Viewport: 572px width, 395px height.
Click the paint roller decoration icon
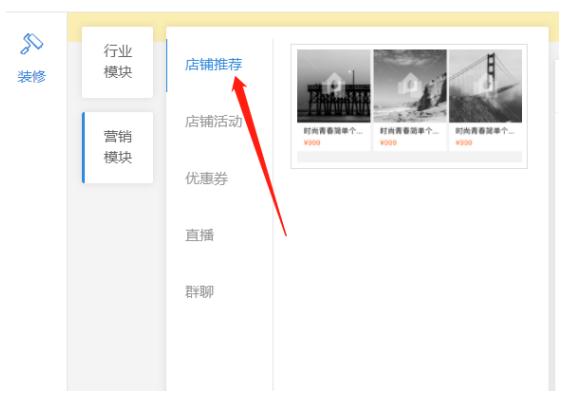tap(31, 43)
